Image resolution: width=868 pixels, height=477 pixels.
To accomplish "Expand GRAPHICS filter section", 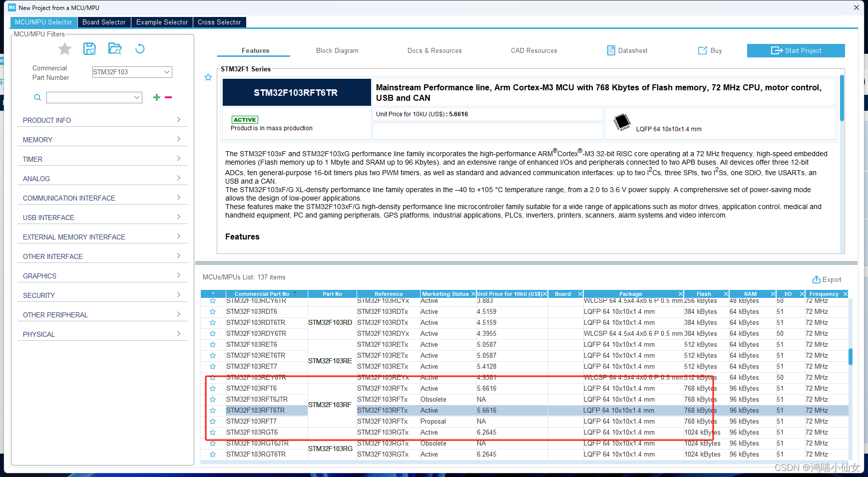I will tap(102, 276).
